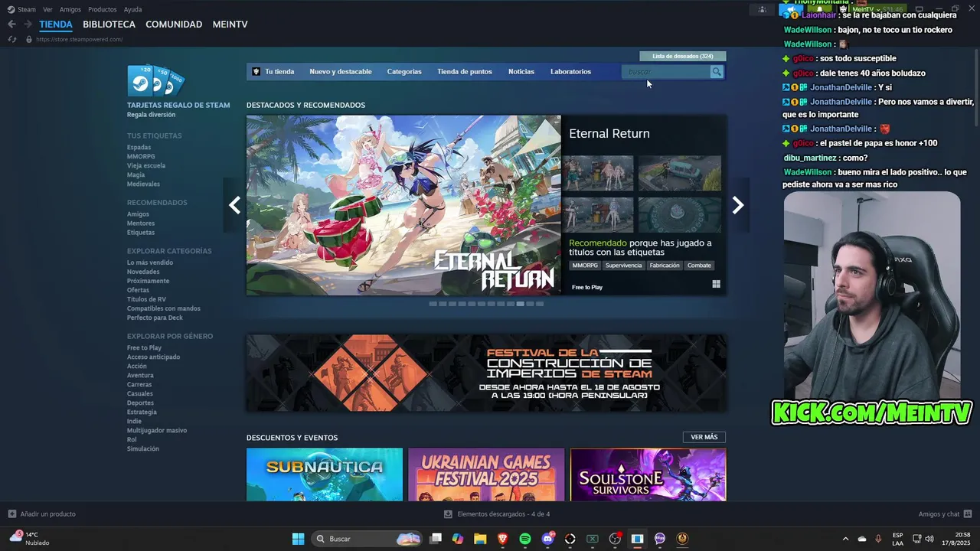The height and width of the screenshot is (551, 980).
Task: Switch to the BIBLIOTECA tab
Action: coord(109,24)
